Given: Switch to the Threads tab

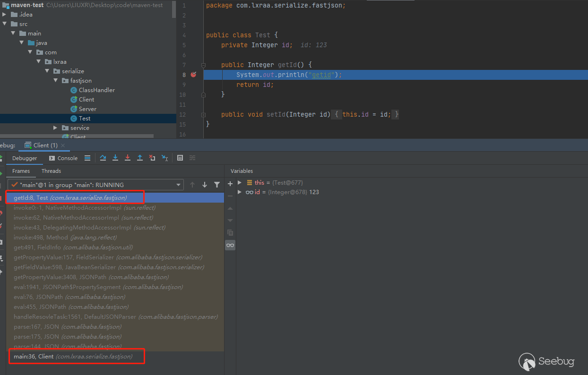Looking at the screenshot, I should (51, 171).
